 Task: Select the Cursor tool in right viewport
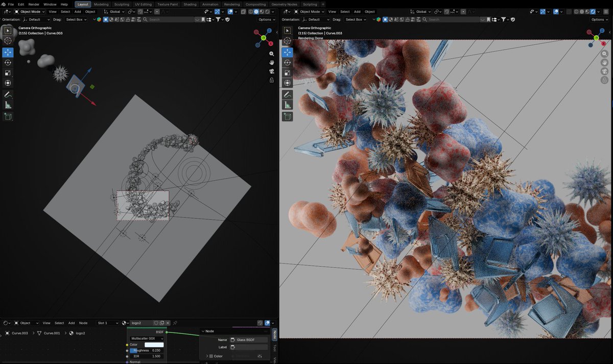pyautogui.click(x=287, y=41)
